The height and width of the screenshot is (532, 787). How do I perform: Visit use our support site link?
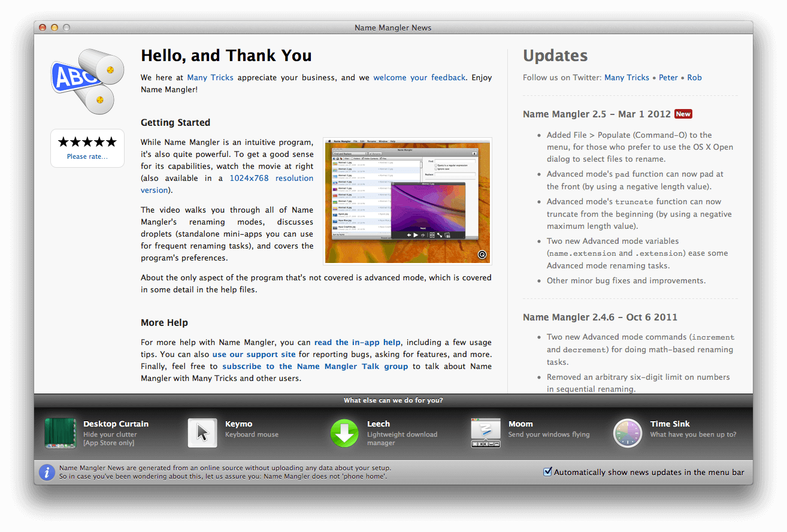coord(254,354)
